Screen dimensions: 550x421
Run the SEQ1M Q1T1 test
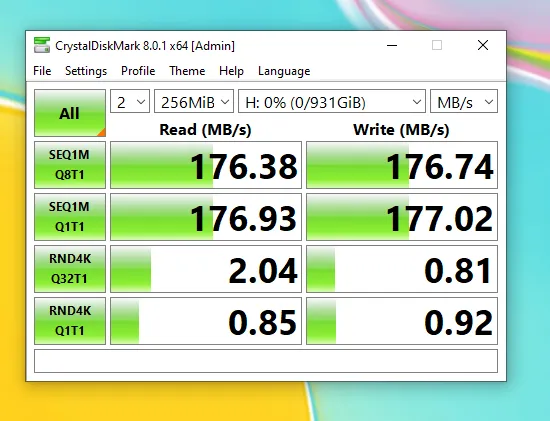[x=70, y=216]
